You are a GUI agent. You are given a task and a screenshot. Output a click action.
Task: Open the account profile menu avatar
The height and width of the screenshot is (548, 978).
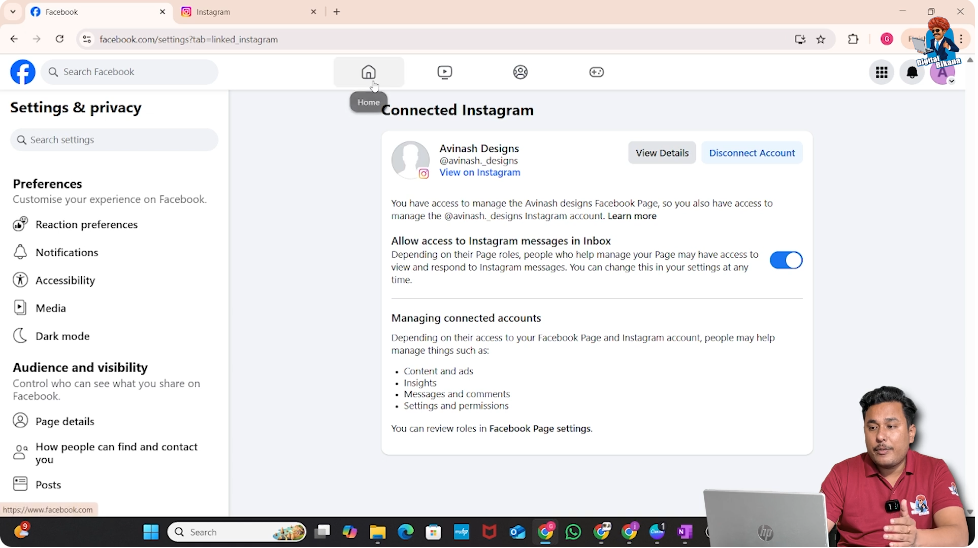pyautogui.click(x=942, y=73)
